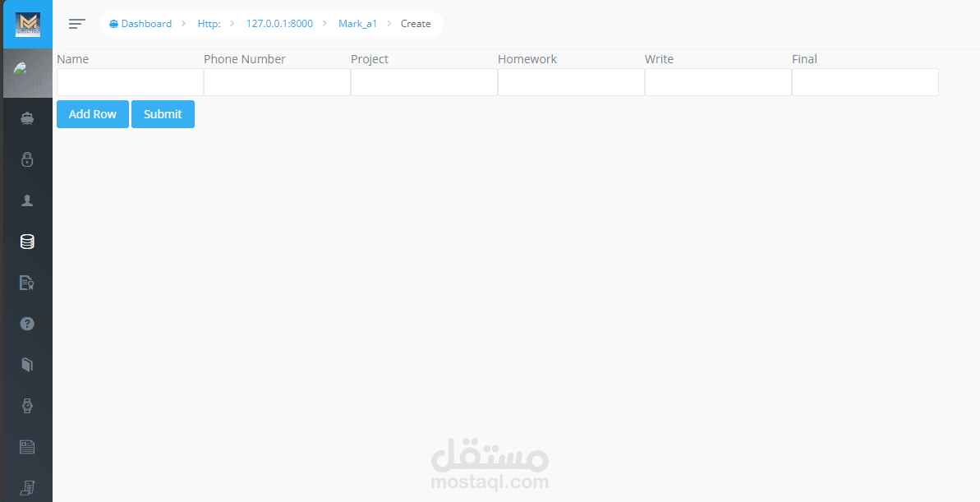
Task: Focus the Write input field
Action: pyautogui.click(x=718, y=82)
